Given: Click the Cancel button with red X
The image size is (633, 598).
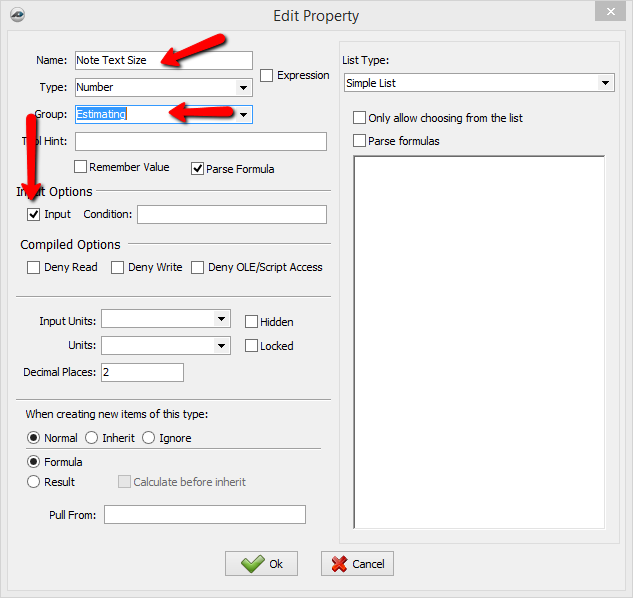Looking at the screenshot, I should [357, 564].
